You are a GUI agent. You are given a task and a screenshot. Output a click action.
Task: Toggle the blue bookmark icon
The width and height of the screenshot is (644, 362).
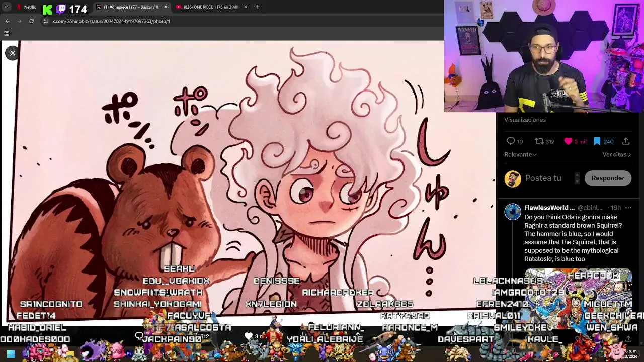(x=597, y=141)
